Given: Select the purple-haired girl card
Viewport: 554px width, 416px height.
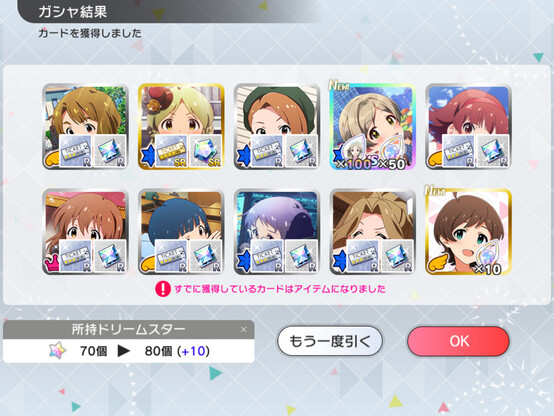Looking at the screenshot, I should (x=277, y=232).
